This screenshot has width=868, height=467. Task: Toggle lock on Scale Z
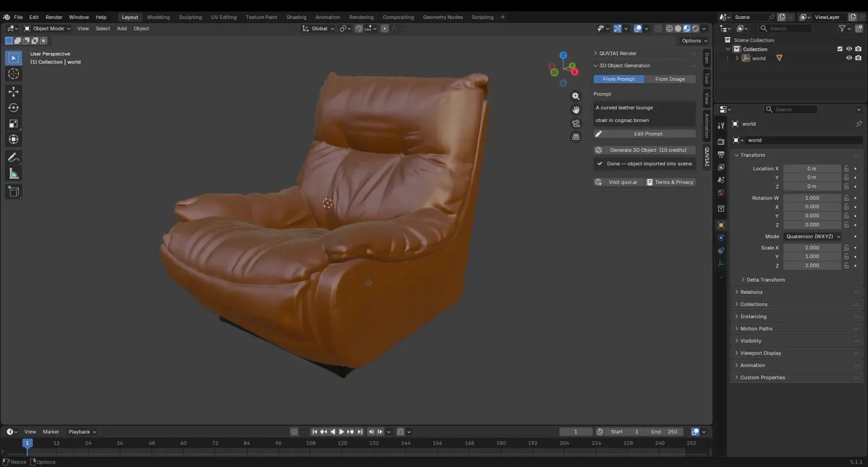tap(846, 265)
